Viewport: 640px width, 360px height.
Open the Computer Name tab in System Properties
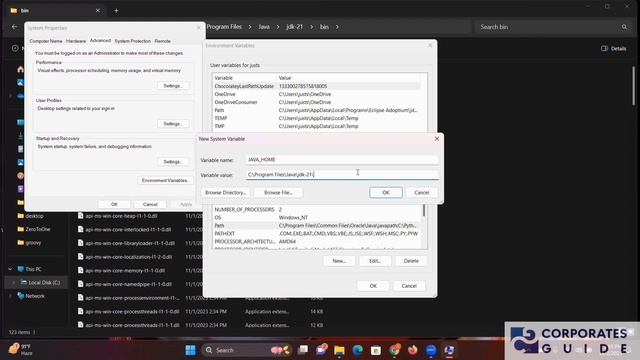tap(46, 41)
